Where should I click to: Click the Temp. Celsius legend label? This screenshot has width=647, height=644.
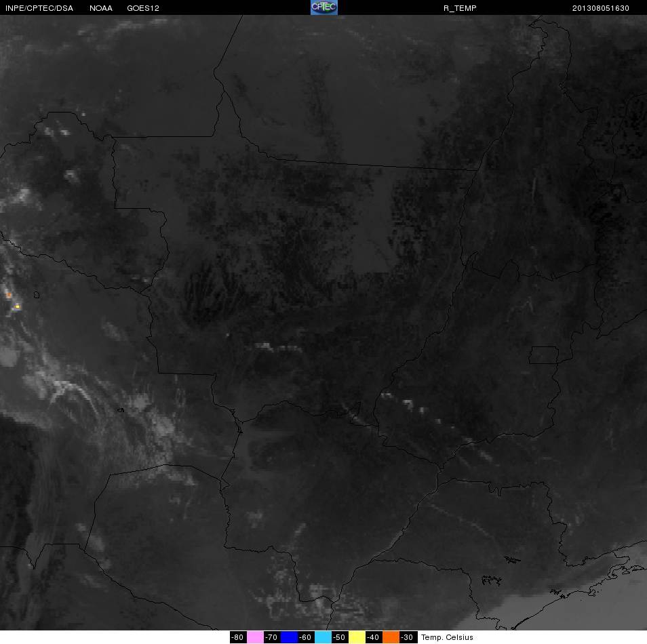(x=447, y=637)
